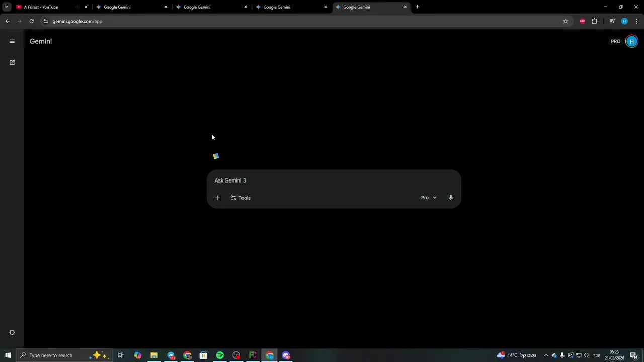Open the volume control in system tray
Image resolution: width=644 pixels, height=362 pixels.
586,355
